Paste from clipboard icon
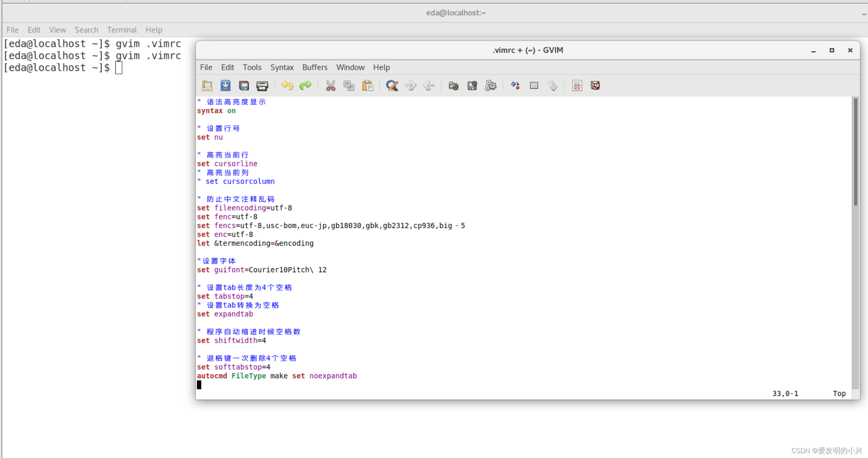Viewport: 868px width, 458px height. pos(367,86)
